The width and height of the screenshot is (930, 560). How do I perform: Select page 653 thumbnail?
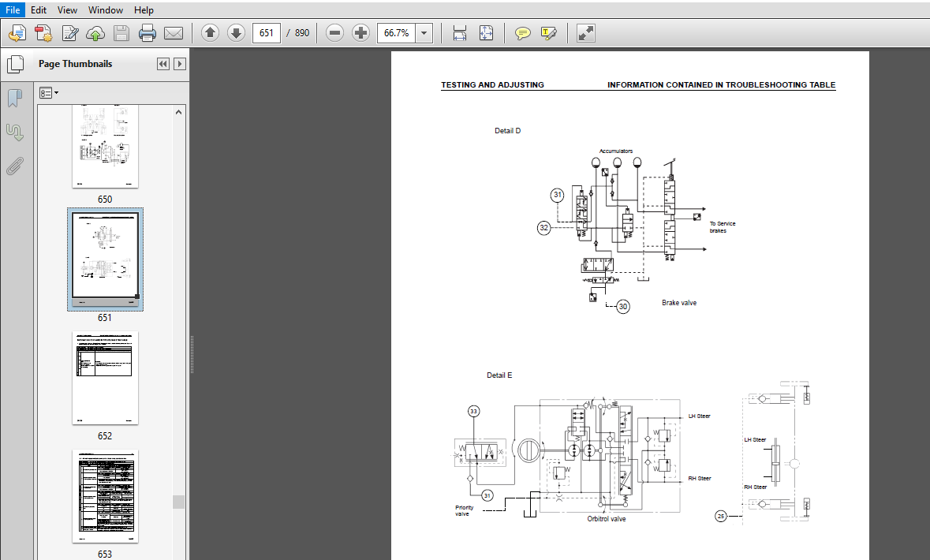tap(105, 496)
